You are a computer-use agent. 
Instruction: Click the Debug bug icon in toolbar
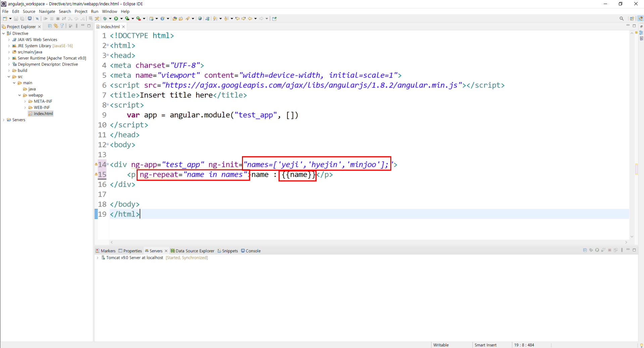click(105, 18)
